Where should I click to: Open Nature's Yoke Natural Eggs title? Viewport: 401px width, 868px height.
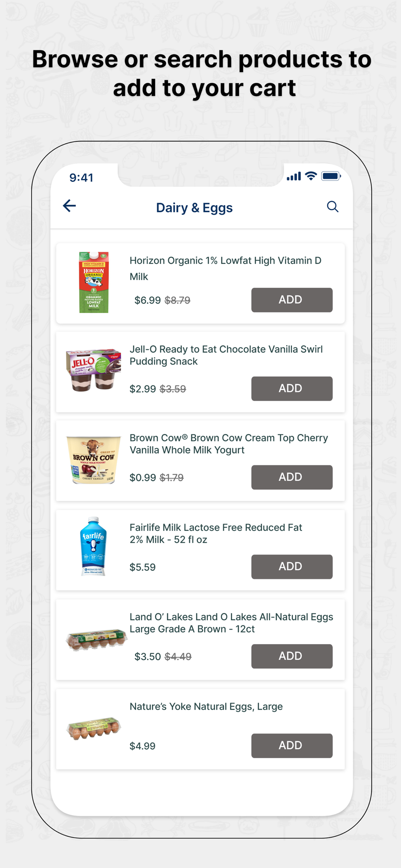coord(206,706)
